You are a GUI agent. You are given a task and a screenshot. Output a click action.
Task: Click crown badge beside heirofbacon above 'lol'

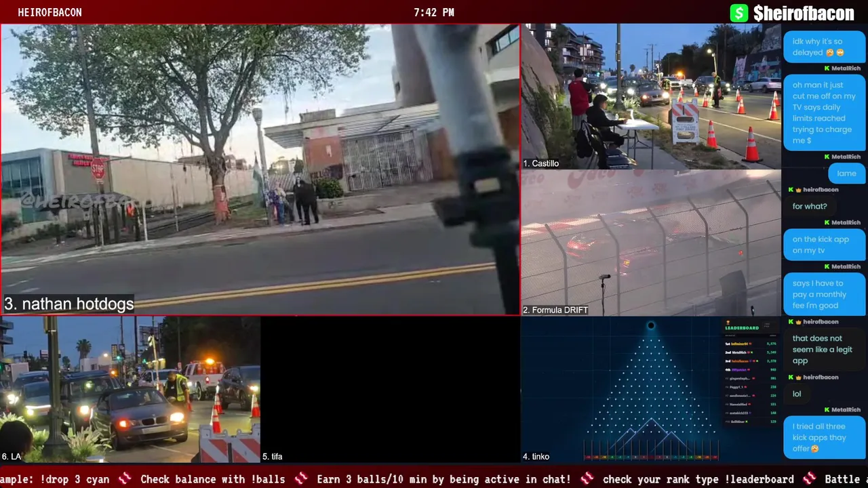(x=798, y=377)
